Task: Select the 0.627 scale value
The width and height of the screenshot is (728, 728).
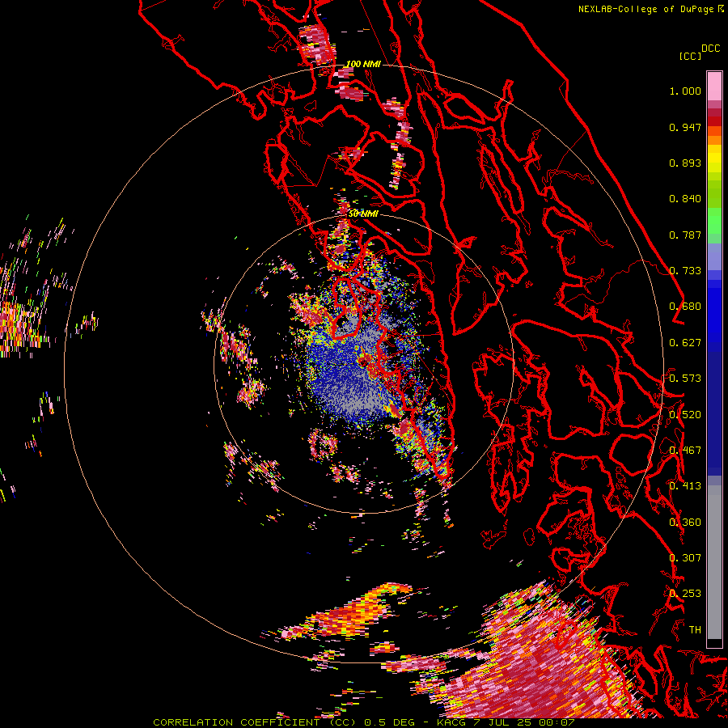Action: pos(685,343)
